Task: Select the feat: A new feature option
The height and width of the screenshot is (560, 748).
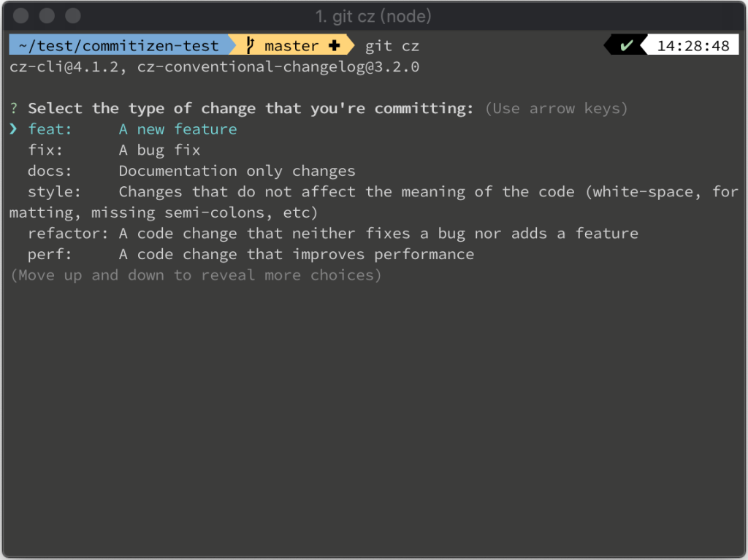Action: (133, 129)
